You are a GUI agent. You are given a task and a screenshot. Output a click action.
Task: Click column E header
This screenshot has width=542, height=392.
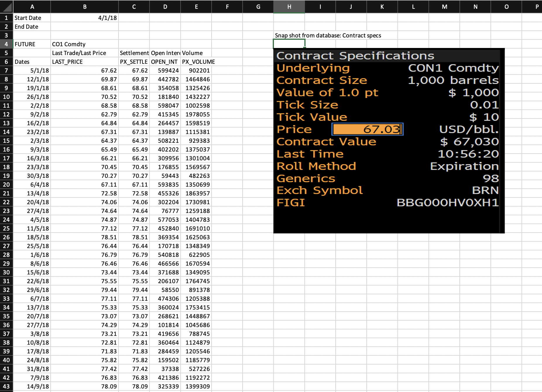(196, 6)
